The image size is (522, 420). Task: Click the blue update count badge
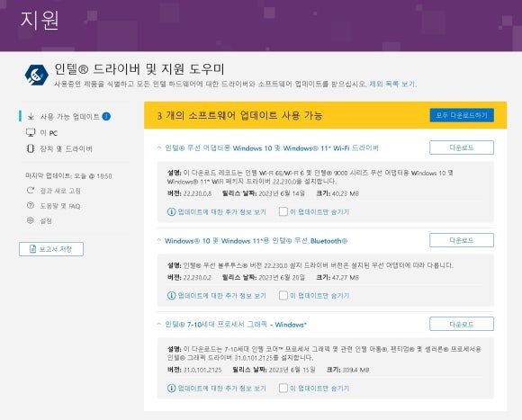[x=106, y=116]
